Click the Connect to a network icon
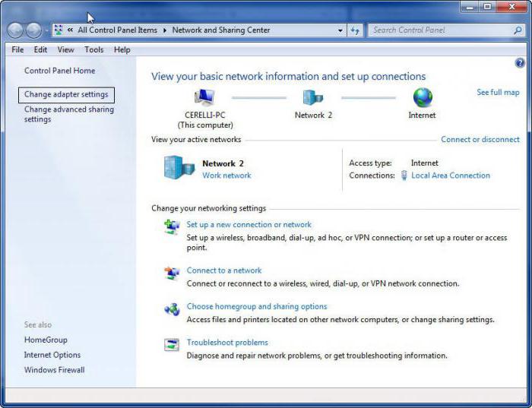The height and width of the screenshot is (408, 532). pyautogui.click(x=172, y=273)
